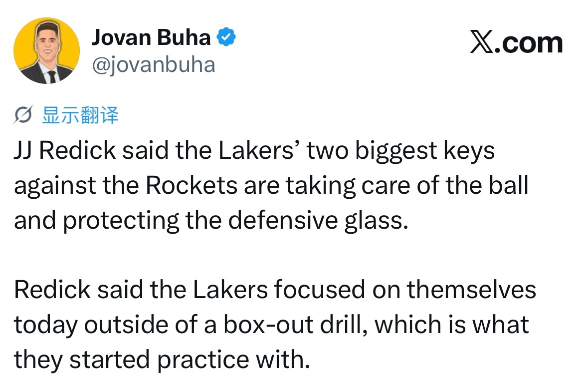Open the Jovan Buha display name
Image resolution: width=588 pixels, height=390 pixels.
coord(151,37)
